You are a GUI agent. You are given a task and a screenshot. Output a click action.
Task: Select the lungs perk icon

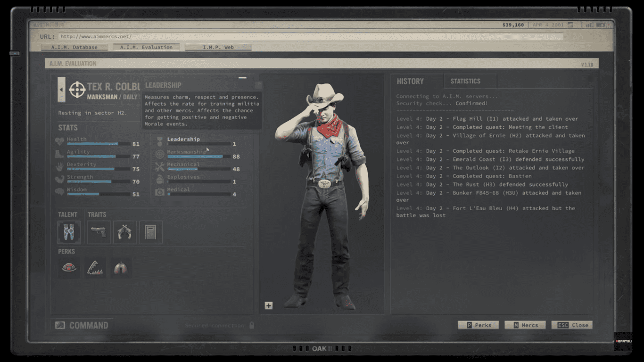tap(120, 268)
